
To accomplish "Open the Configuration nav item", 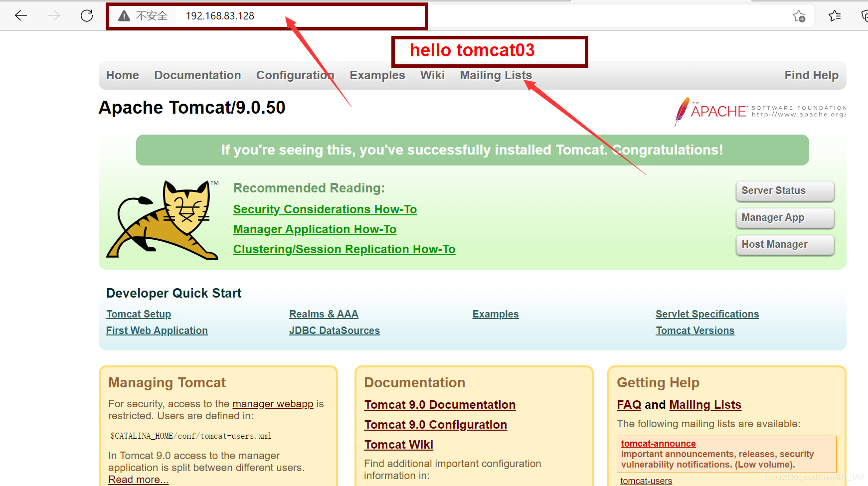I will [295, 75].
